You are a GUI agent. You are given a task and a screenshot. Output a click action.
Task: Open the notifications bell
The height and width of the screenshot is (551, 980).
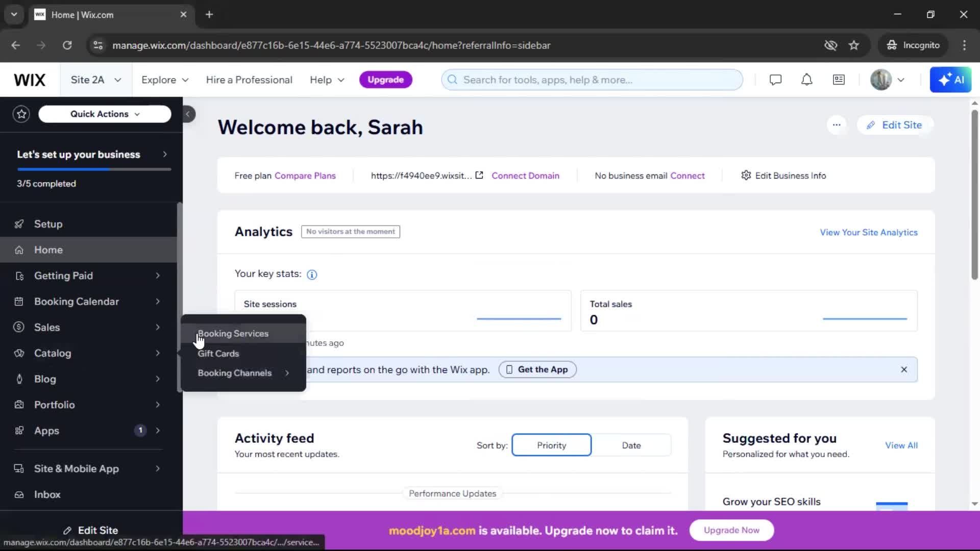tap(806, 80)
